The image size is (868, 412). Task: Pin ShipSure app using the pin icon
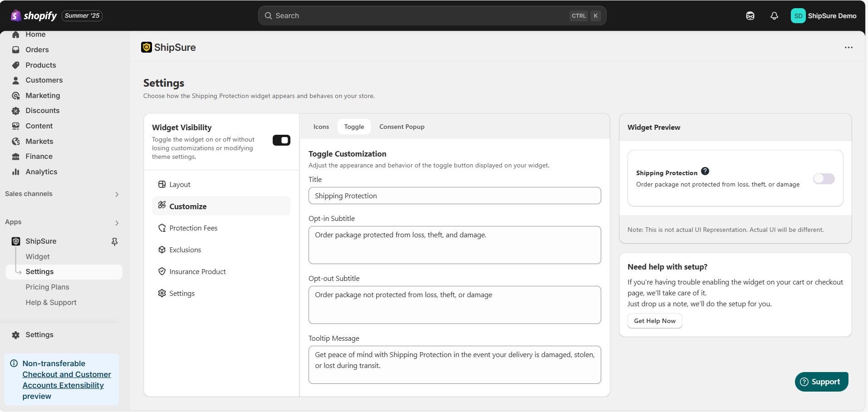point(115,242)
